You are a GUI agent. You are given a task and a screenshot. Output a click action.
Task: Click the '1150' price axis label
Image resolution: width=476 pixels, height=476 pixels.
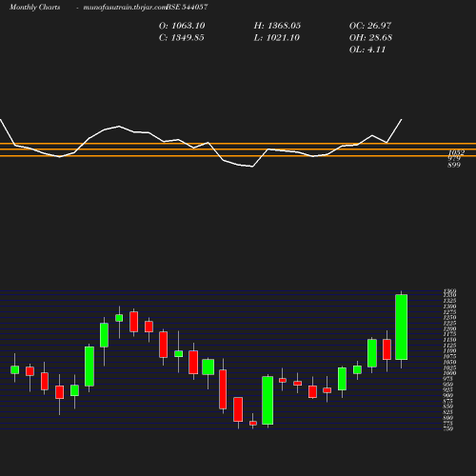[x=449, y=340]
